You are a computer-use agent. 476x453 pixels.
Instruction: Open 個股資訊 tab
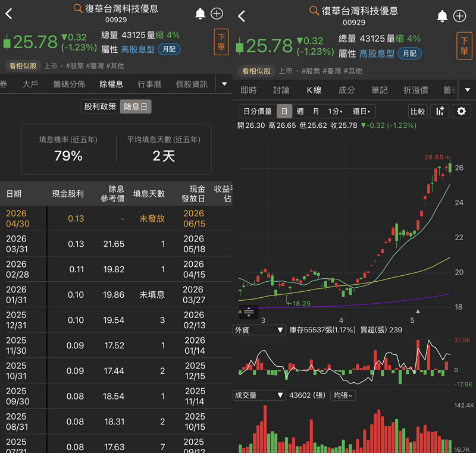tap(192, 84)
